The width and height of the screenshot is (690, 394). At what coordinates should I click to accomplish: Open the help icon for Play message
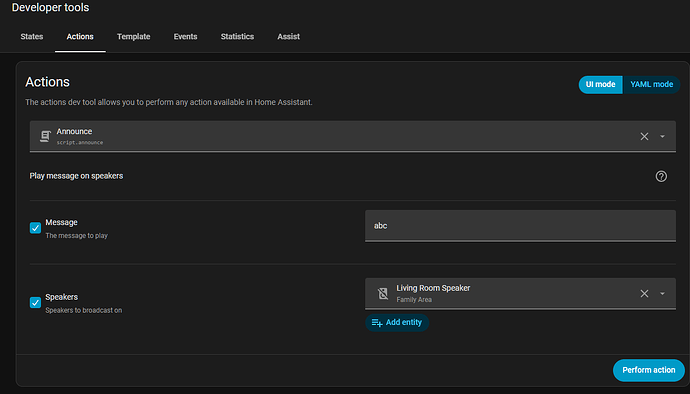point(661,176)
